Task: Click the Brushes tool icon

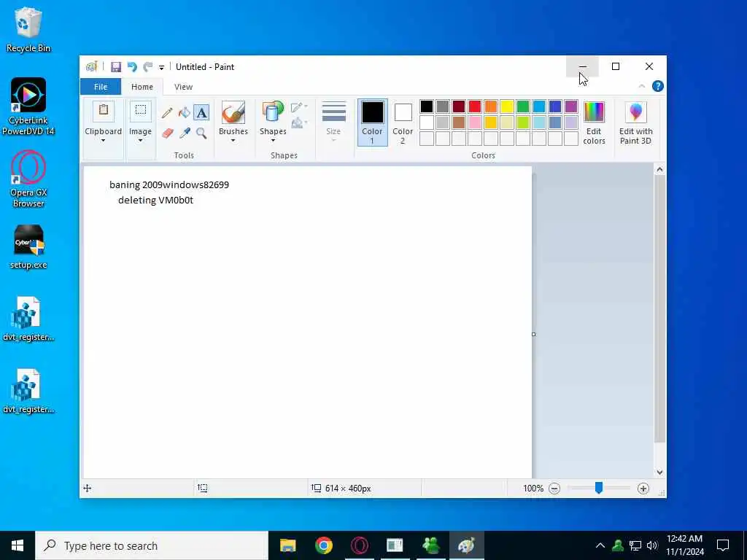Action: pyautogui.click(x=233, y=113)
